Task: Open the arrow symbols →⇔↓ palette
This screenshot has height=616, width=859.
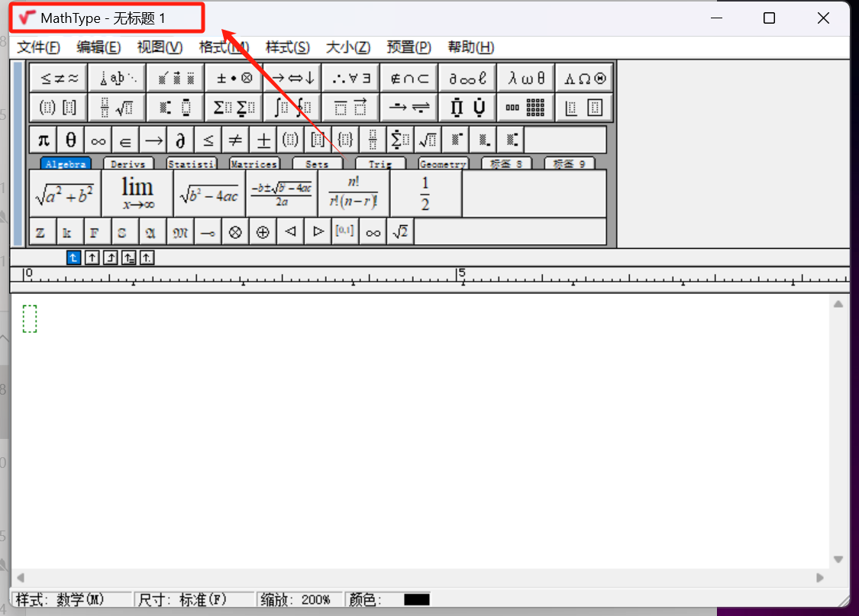Action: pos(293,79)
